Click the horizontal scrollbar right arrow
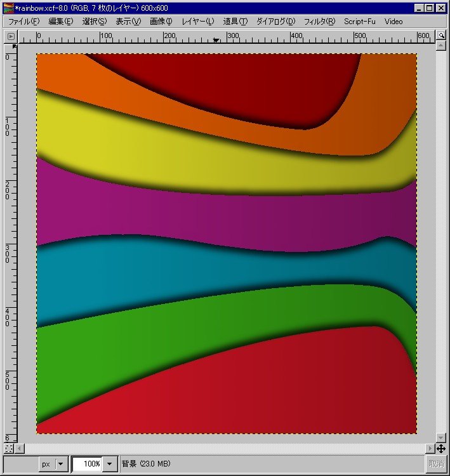Image resolution: width=450 pixels, height=476 pixels. (430, 448)
